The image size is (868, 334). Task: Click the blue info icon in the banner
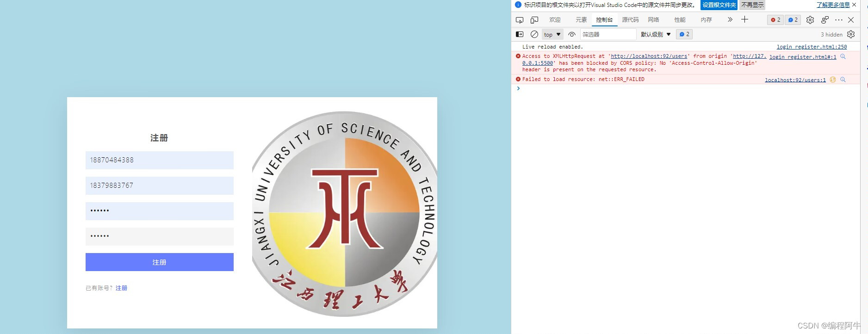(x=518, y=5)
